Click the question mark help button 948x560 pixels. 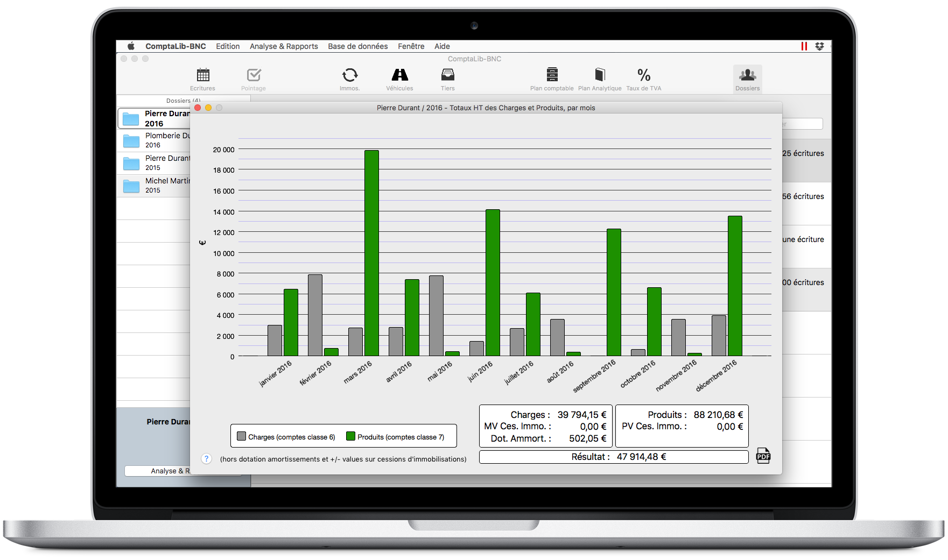coord(206,459)
